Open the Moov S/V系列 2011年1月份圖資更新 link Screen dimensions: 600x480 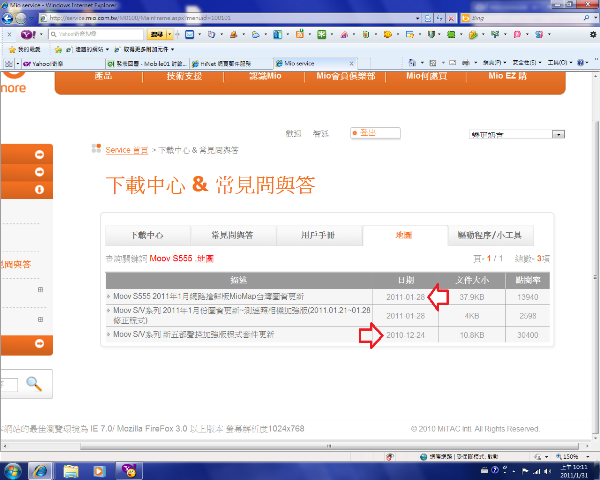pyautogui.click(x=241, y=315)
